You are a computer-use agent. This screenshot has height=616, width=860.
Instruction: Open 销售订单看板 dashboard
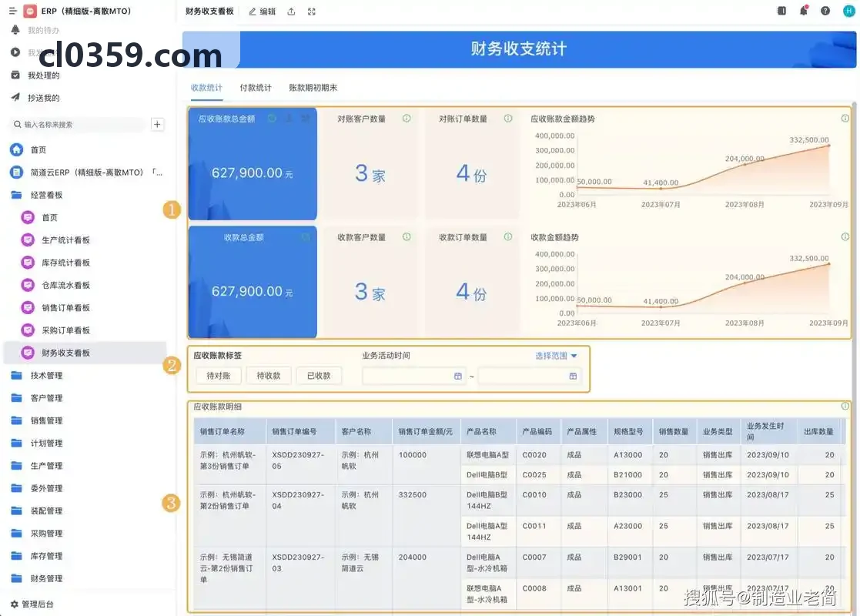pyautogui.click(x=65, y=307)
